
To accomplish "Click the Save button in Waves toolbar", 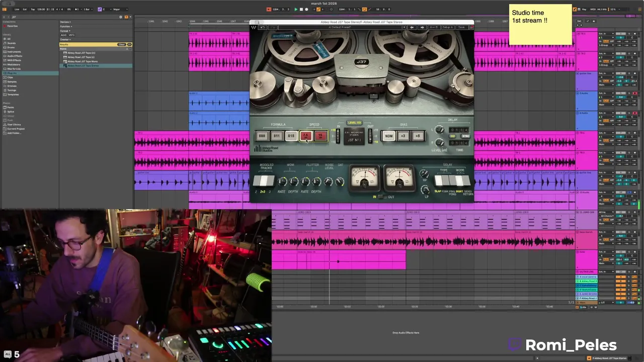I will click(x=461, y=27).
